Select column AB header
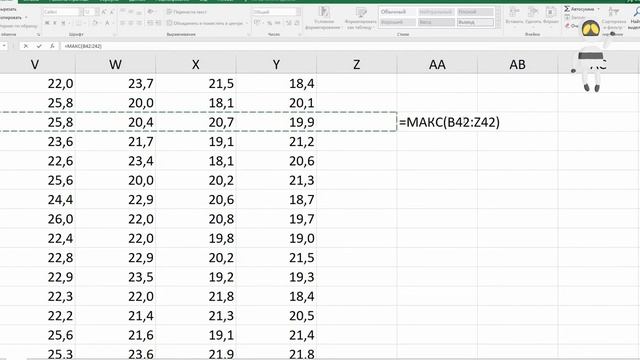 518,64
